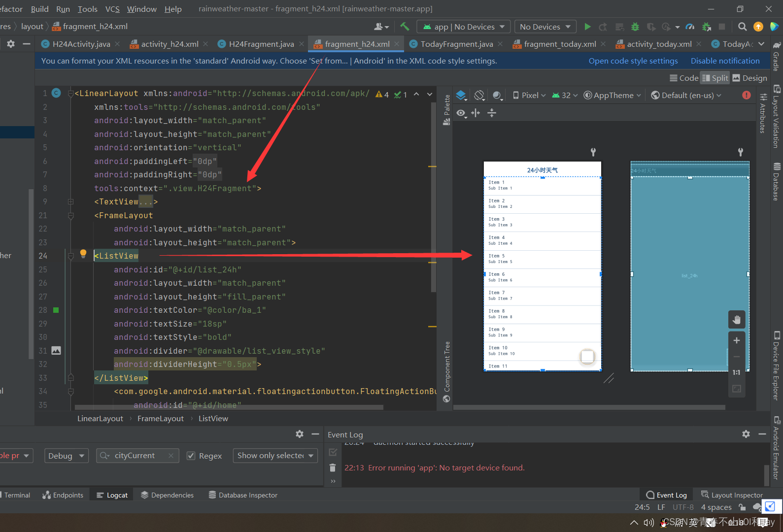The width and height of the screenshot is (783, 532).
Task: Click the clear log trash icon
Action: (333, 467)
